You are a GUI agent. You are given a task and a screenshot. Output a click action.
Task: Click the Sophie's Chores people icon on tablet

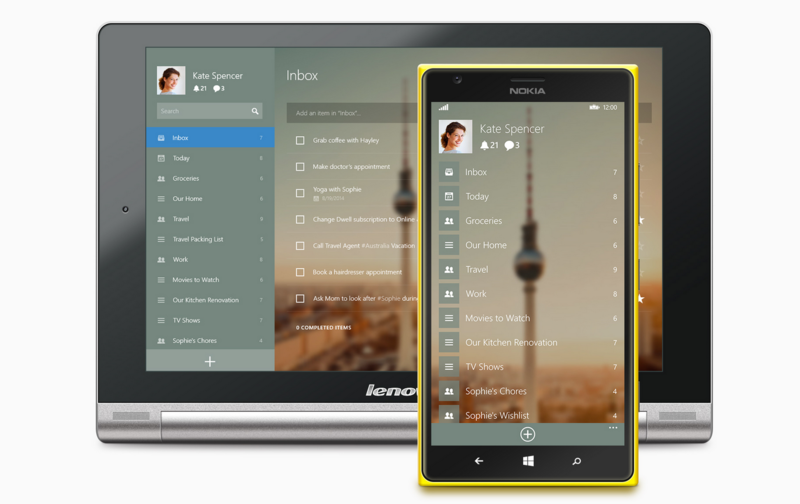(x=161, y=341)
